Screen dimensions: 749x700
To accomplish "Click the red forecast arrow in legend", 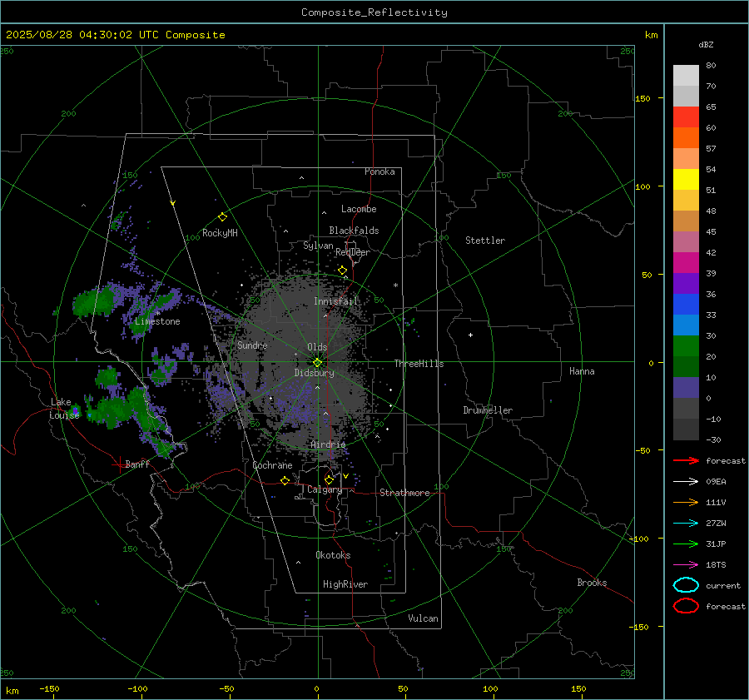I will [x=686, y=460].
